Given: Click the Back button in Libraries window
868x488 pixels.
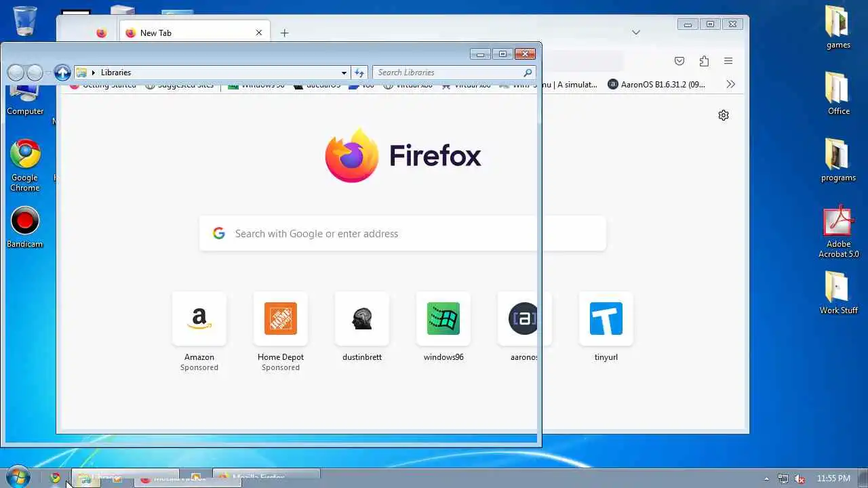Looking at the screenshot, I should [16, 73].
